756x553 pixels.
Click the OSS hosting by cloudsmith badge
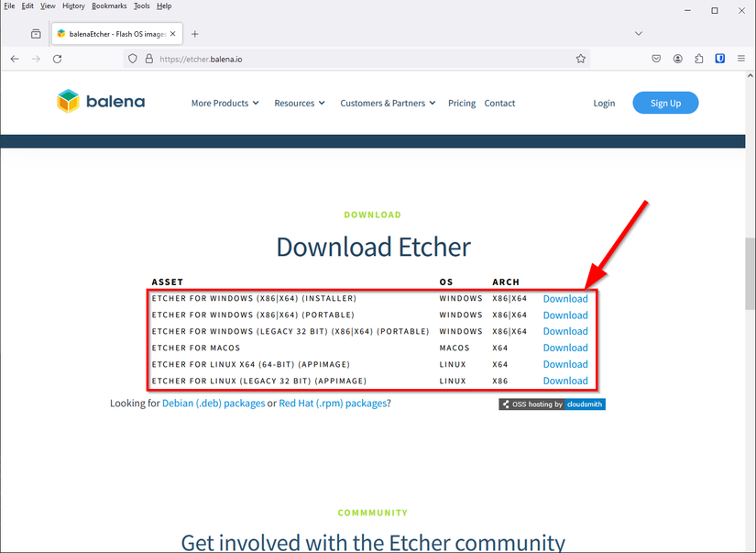[552, 404]
